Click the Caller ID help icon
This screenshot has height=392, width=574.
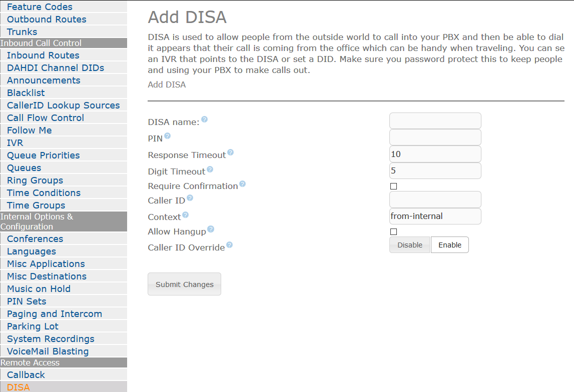coord(190,198)
